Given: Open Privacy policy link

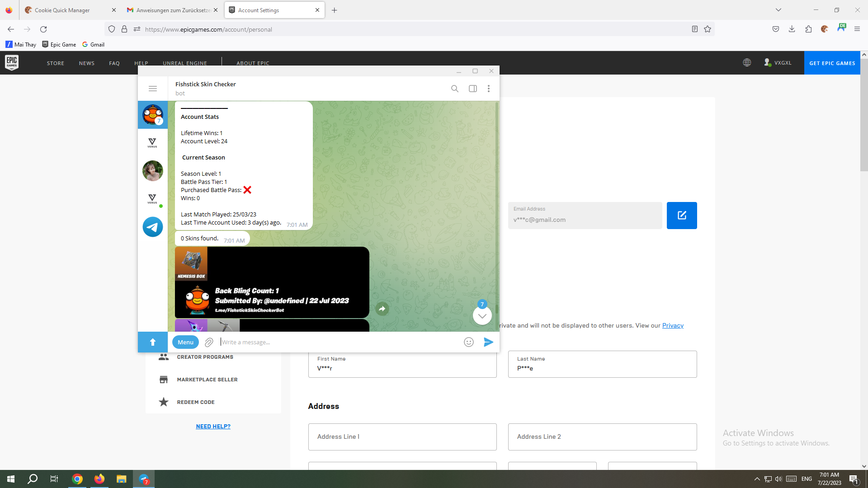Looking at the screenshot, I should pyautogui.click(x=673, y=325).
